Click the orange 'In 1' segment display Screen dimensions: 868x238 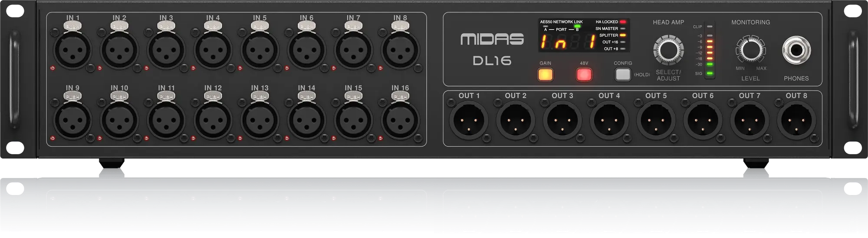(x=568, y=42)
